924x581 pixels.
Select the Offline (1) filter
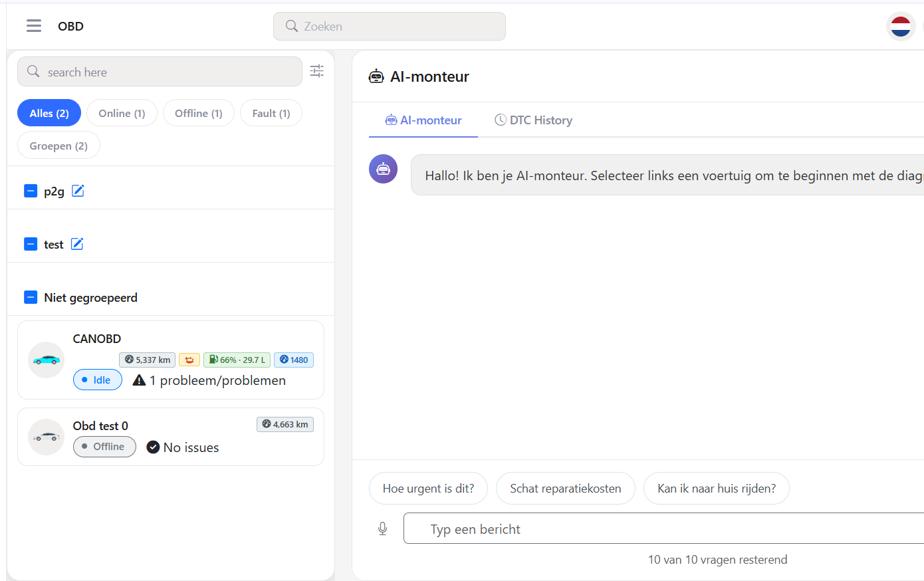pos(198,113)
